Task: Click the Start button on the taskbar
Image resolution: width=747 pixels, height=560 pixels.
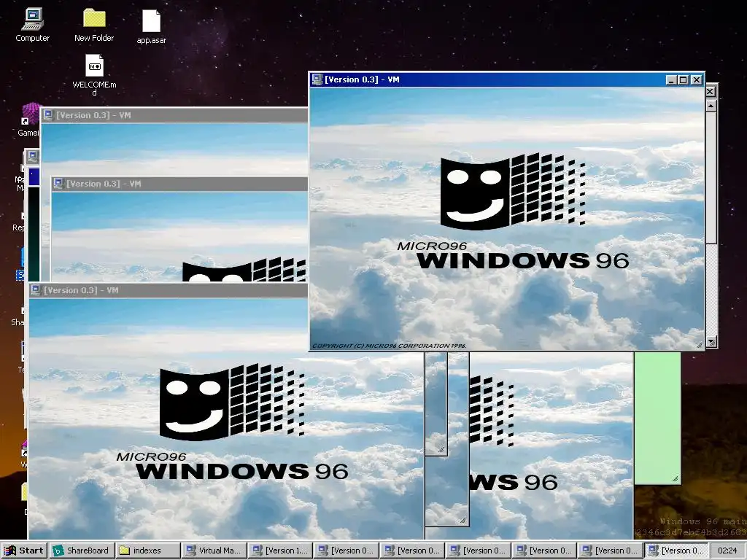Action: pyautogui.click(x=24, y=551)
